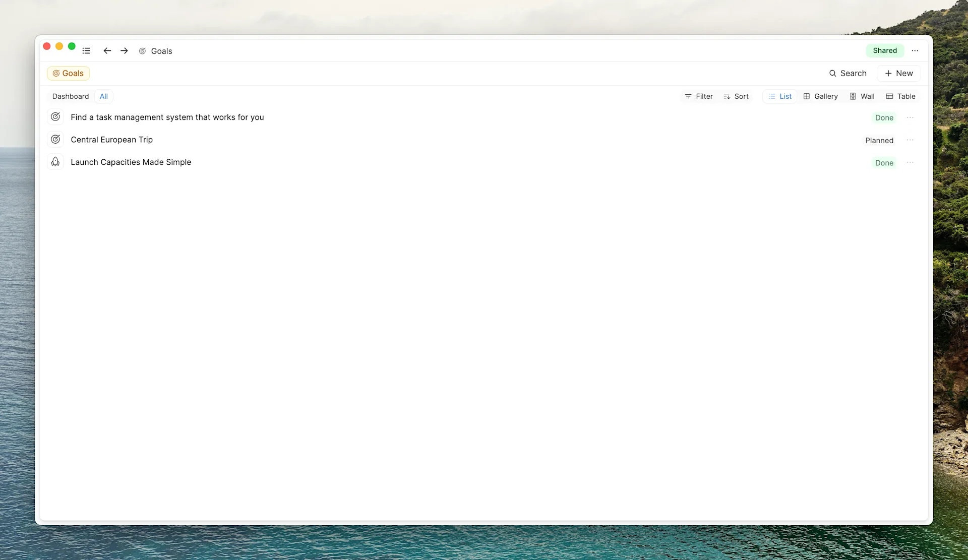Click the target icon beside Central European Trip
Image resolution: width=968 pixels, height=560 pixels.
55,140
